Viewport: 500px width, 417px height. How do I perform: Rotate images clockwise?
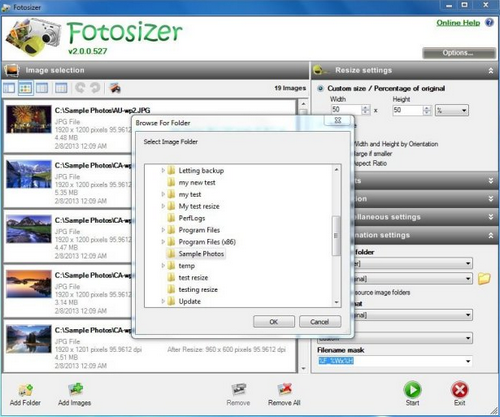click(x=95, y=88)
